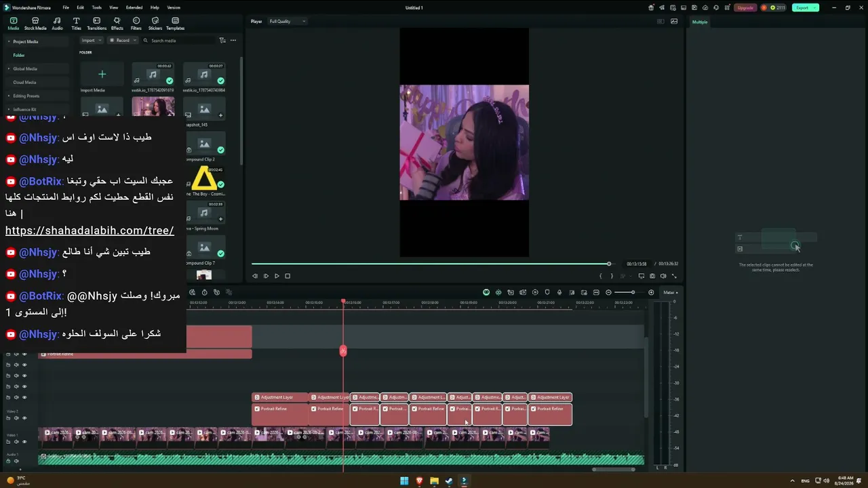This screenshot has height=488, width=868.
Task: Click the Mark In bracket icon
Action: pos(600,276)
